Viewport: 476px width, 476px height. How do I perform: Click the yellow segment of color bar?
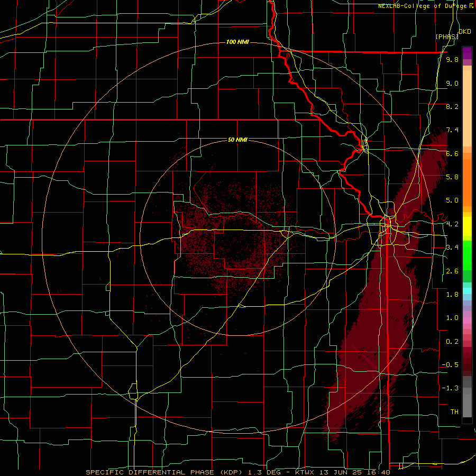click(x=467, y=226)
